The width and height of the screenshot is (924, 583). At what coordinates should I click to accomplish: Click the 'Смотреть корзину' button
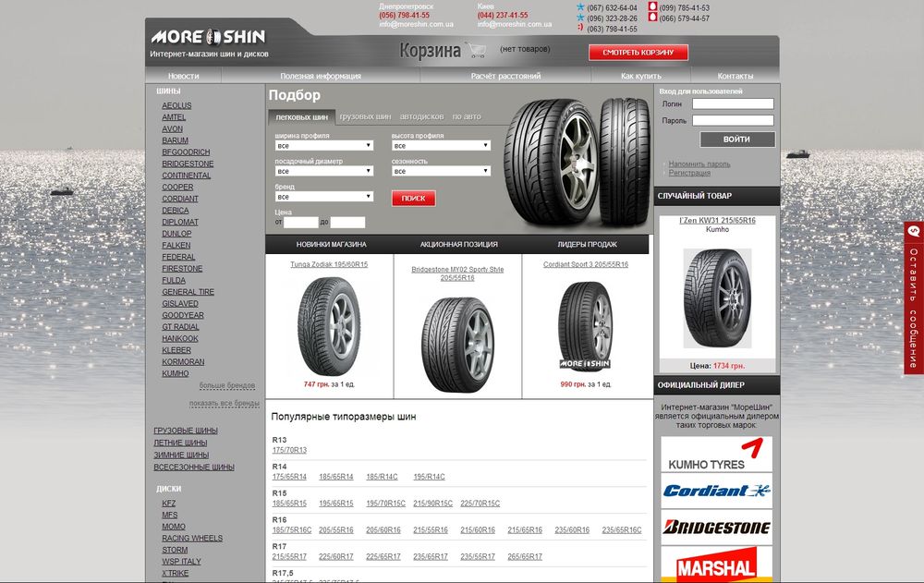pos(638,53)
